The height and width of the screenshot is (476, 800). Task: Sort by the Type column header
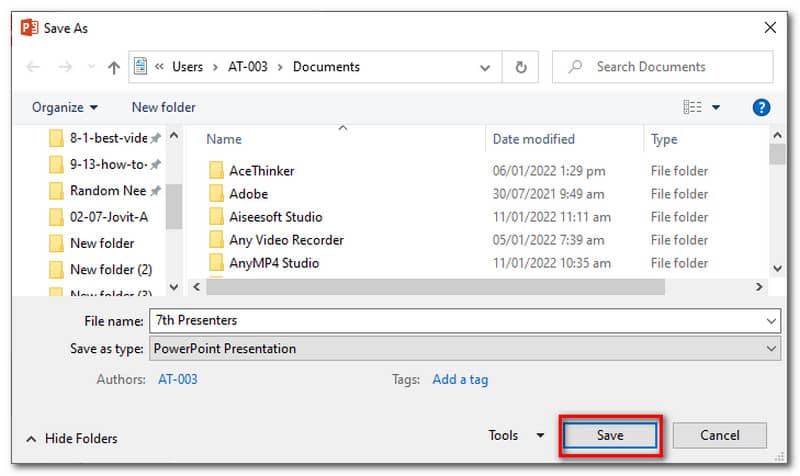tap(664, 139)
